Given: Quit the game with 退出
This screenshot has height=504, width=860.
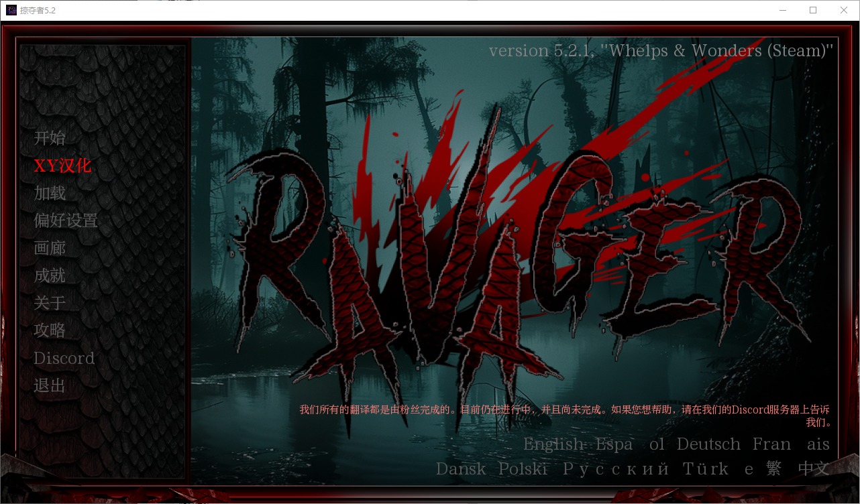Looking at the screenshot, I should point(50,385).
